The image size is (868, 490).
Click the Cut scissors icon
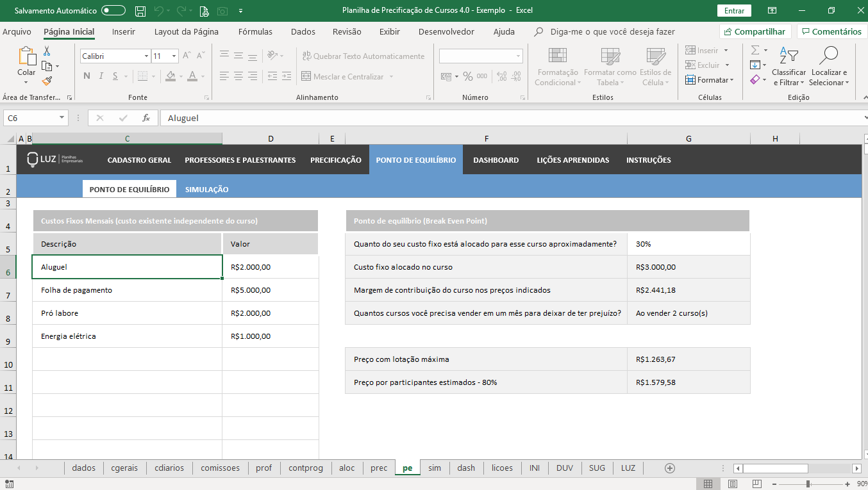click(x=47, y=51)
